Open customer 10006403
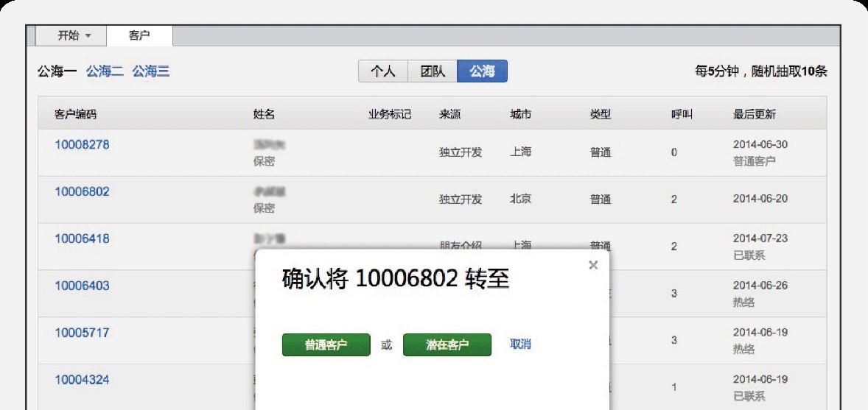868x410 pixels. (x=82, y=286)
